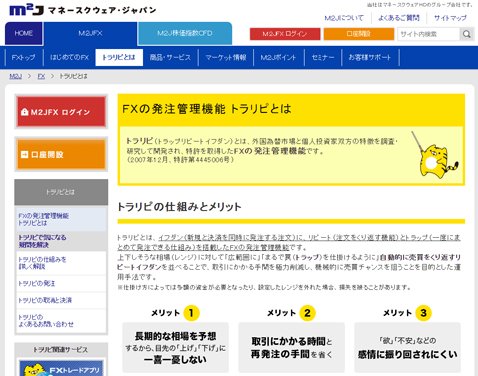The image size is (478, 376).
Task: Click the 長期的な相場を予想 merit card
Action: [x=175, y=347]
